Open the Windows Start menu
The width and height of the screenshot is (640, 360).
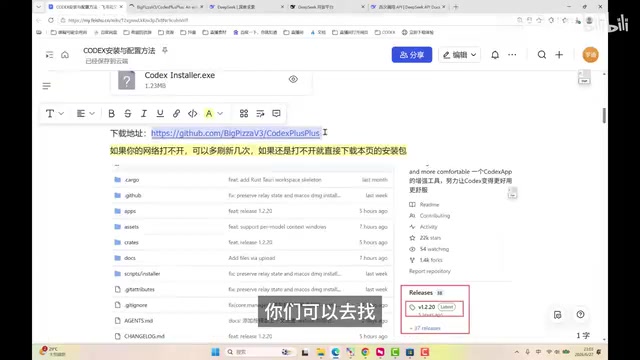point(215,352)
